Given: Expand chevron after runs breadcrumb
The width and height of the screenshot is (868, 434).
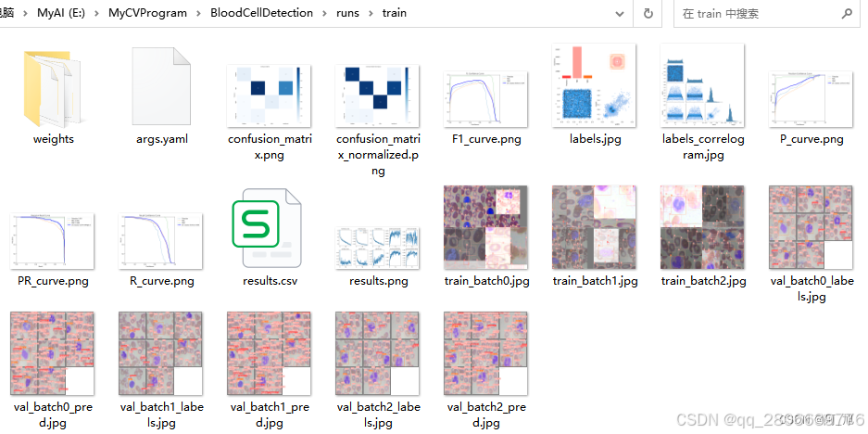Looking at the screenshot, I should coord(371,13).
